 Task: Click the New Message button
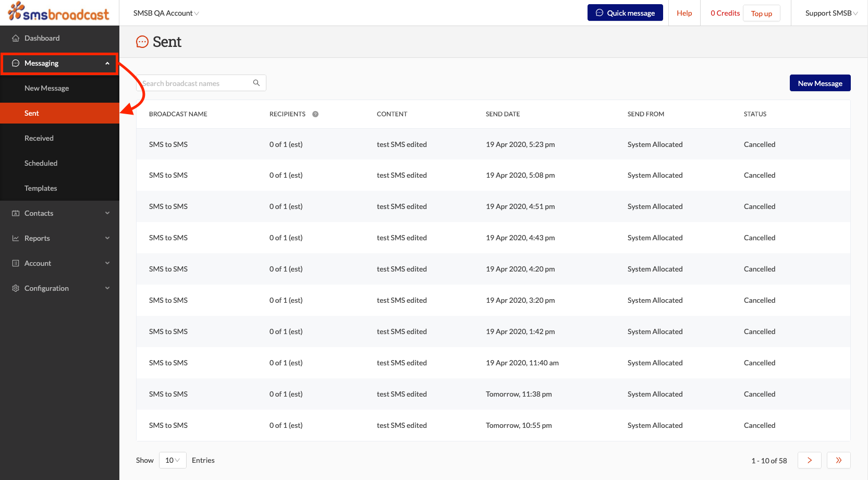820,82
